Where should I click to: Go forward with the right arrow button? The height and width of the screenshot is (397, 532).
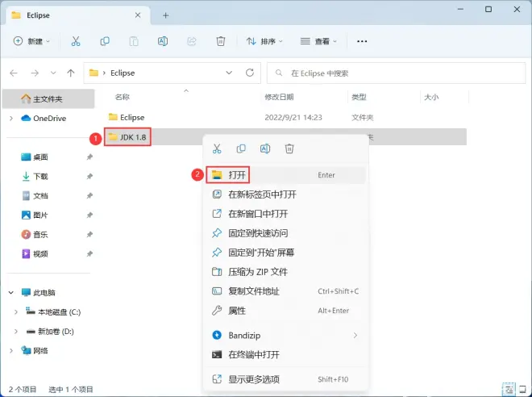point(35,73)
